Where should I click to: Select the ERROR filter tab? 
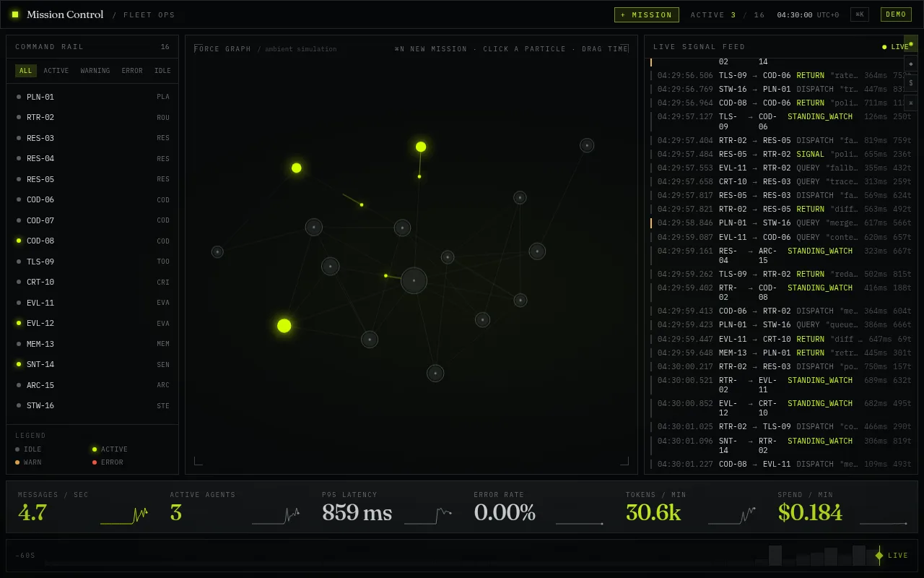click(132, 71)
